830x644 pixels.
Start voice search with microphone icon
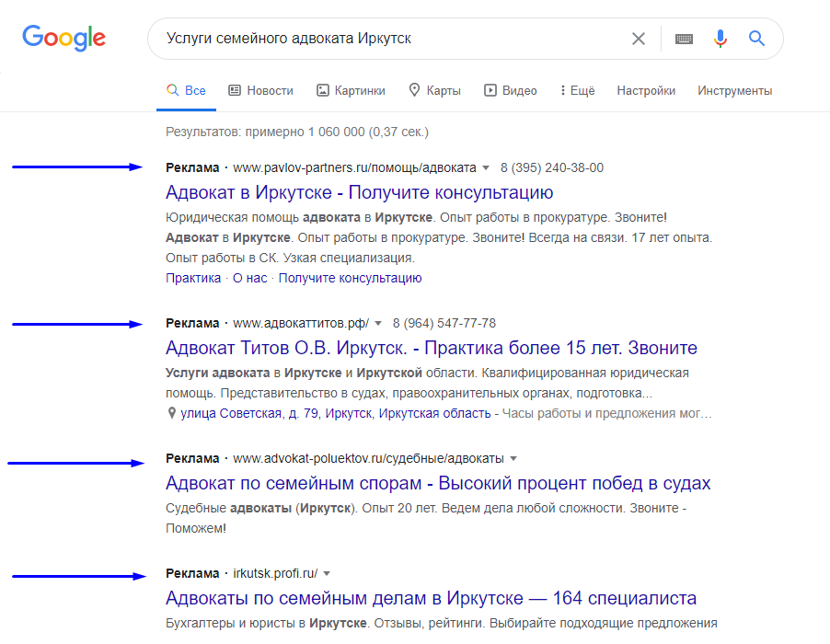720,39
